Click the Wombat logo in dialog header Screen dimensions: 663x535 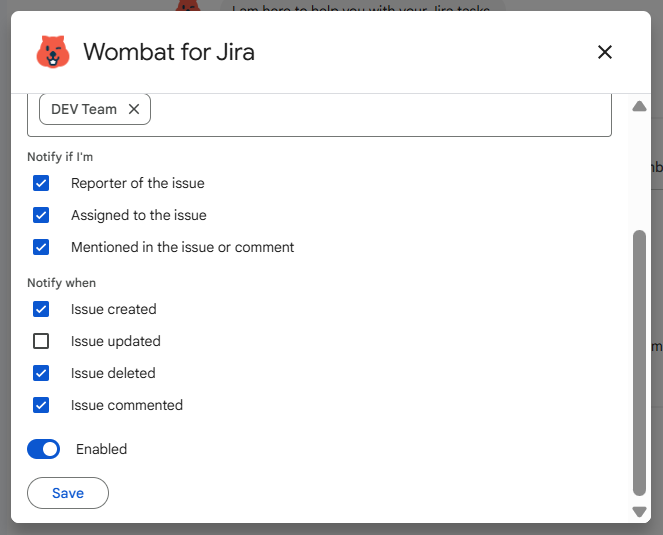pyautogui.click(x=52, y=52)
